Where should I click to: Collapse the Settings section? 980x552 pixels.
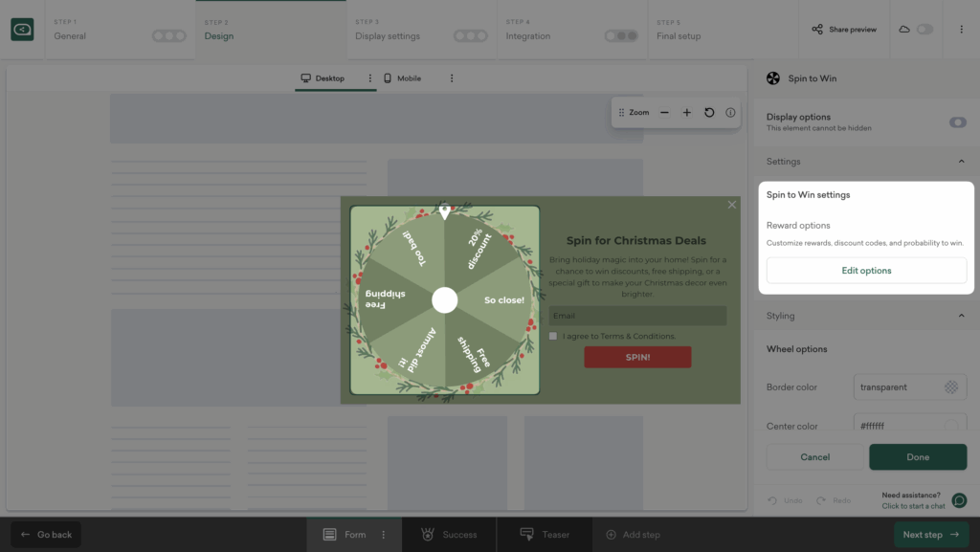coord(961,162)
